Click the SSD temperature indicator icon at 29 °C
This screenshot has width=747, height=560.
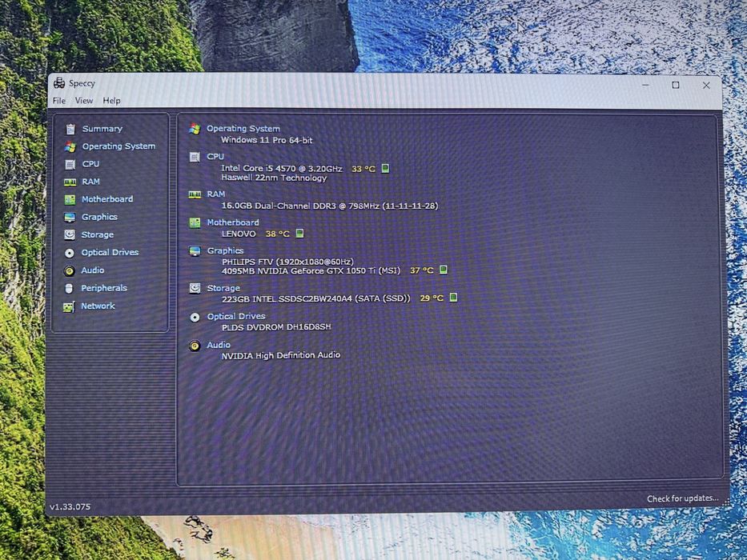(x=453, y=298)
